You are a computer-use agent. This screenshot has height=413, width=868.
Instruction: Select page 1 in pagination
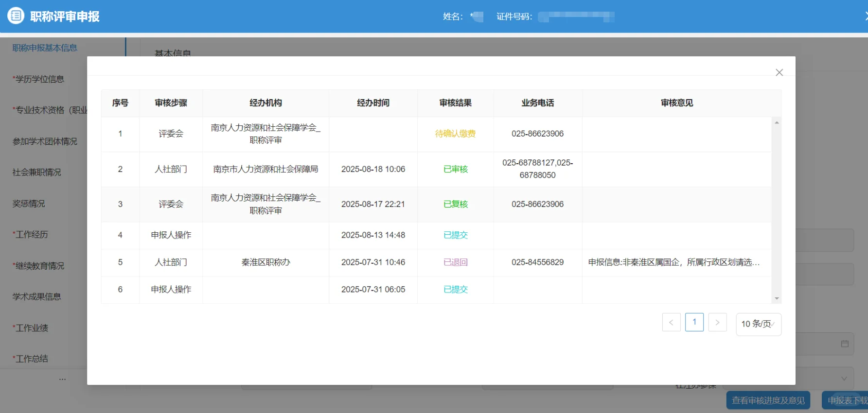694,322
